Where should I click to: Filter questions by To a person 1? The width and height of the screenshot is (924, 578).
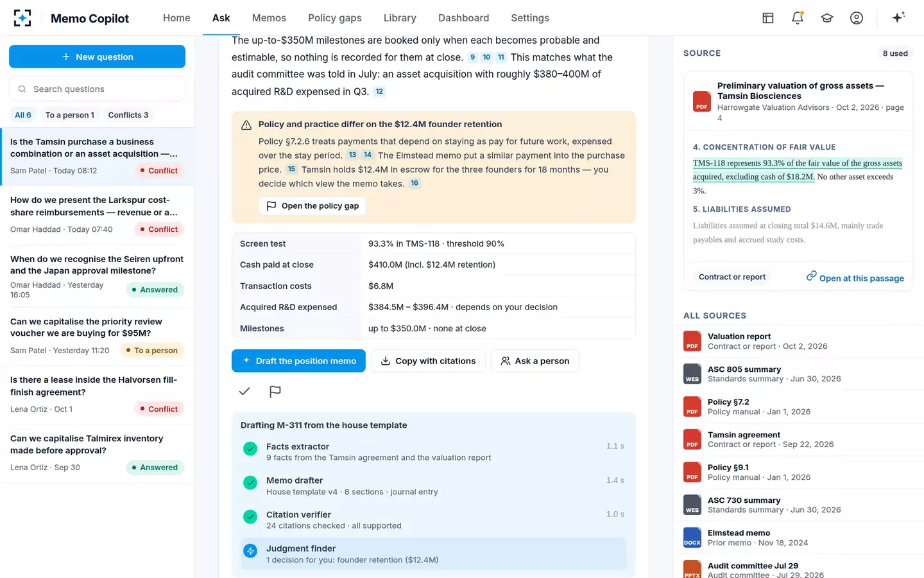pyautogui.click(x=70, y=115)
